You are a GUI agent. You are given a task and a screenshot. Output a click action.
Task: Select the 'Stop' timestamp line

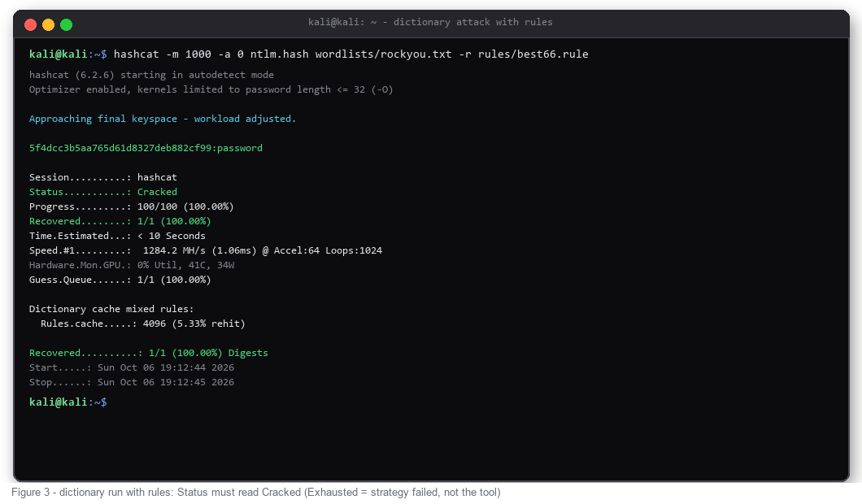point(132,382)
